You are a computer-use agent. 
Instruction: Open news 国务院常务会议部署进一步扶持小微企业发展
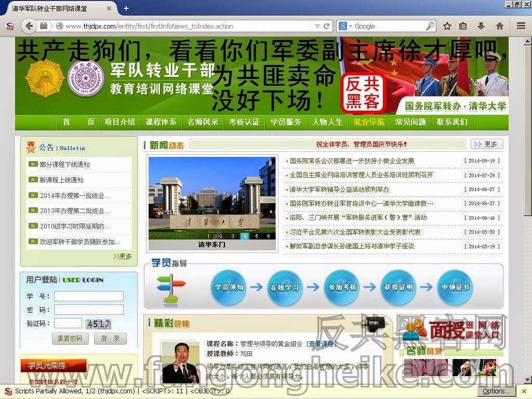(352, 161)
